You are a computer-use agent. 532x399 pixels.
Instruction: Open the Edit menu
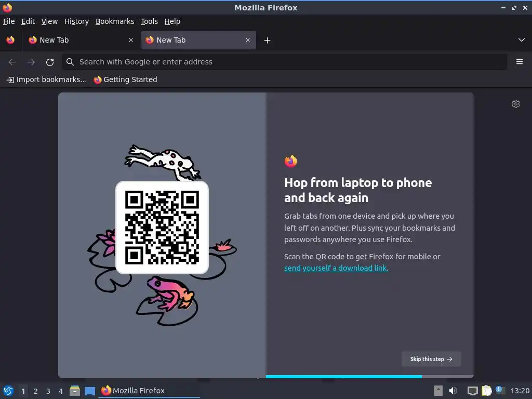pos(28,21)
